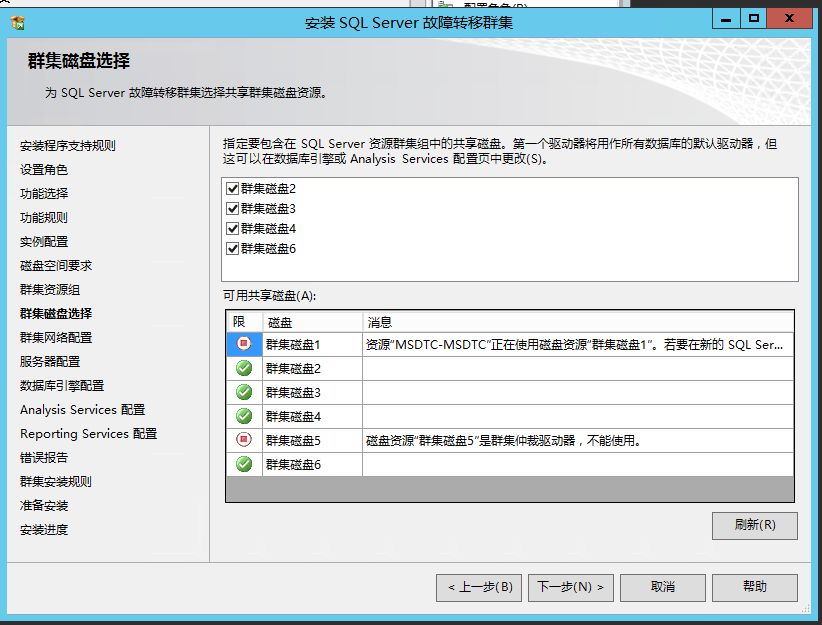822x625 pixels.
Task: Cancel setup with 取消 button
Action: 663,587
